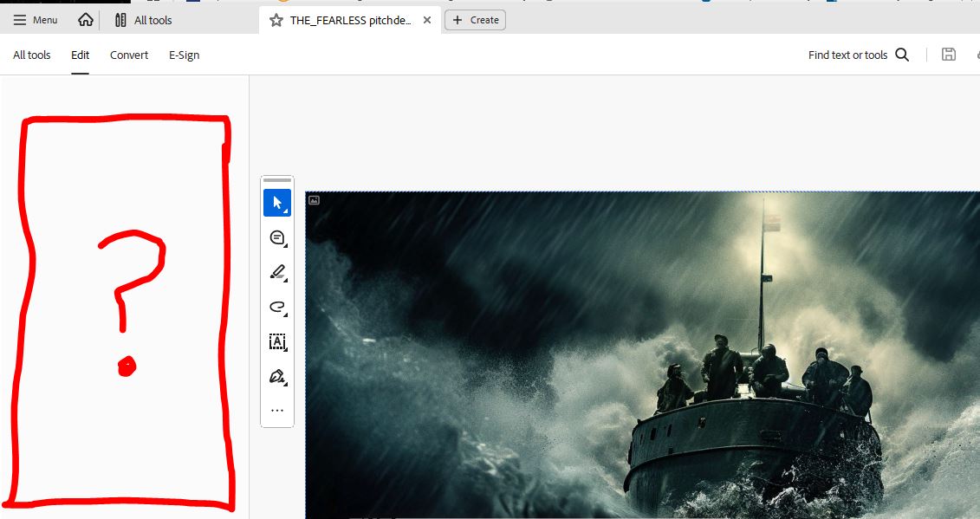Click the magnifying glass search icon

[x=902, y=55]
